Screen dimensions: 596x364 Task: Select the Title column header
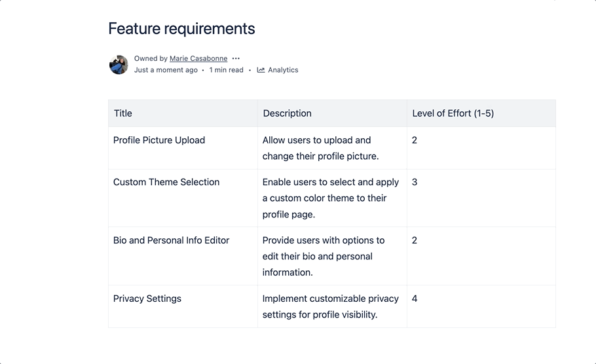pos(123,113)
